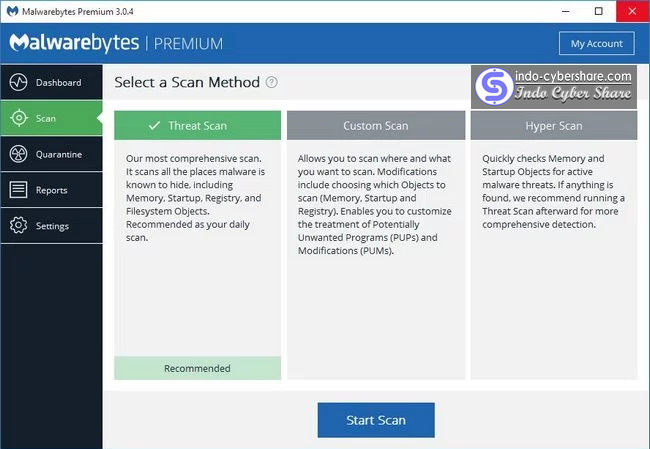
Task: Click the Hyper Scan description text
Action: (x=553, y=191)
